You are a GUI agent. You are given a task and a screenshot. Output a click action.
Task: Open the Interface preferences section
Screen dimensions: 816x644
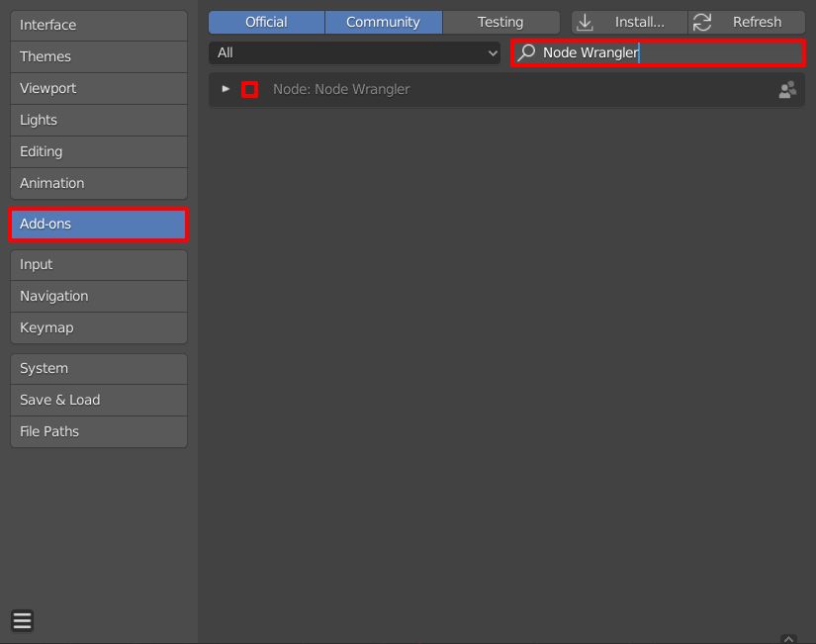pos(98,25)
